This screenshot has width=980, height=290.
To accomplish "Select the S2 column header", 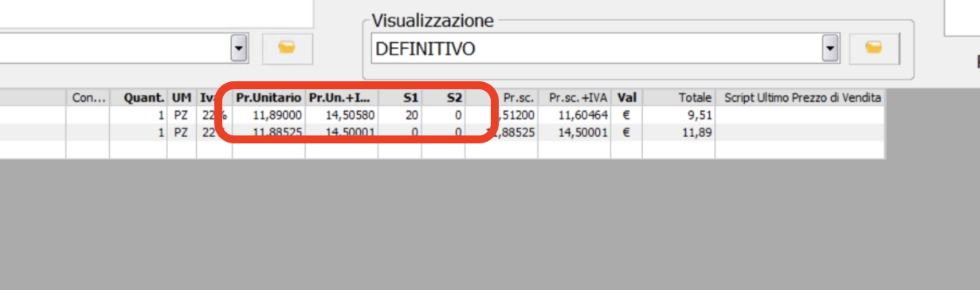I will [444, 97].
